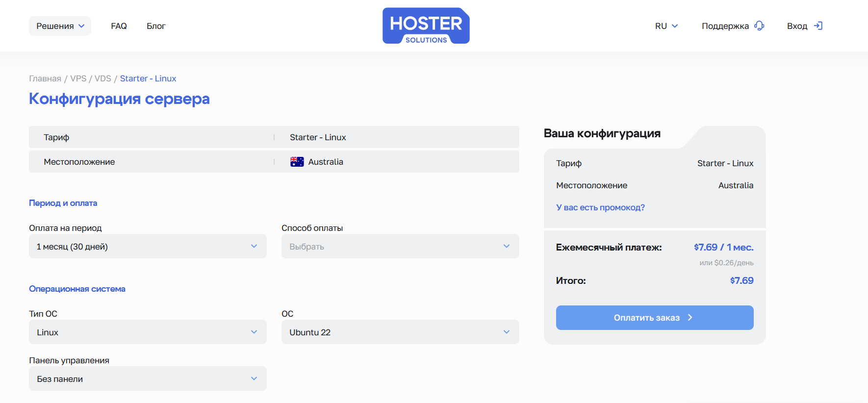Go to the Блог section

pos(156,26)
